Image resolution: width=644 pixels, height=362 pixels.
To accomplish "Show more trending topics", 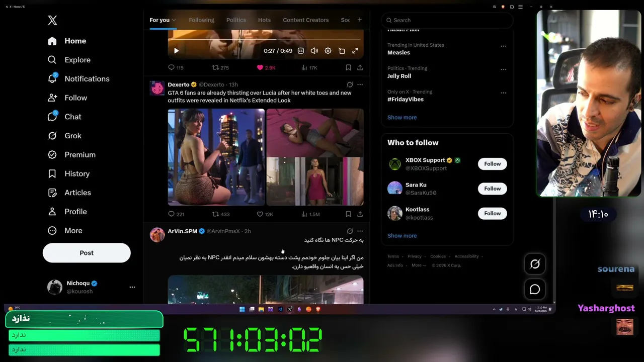I will [x=402, y=118].
